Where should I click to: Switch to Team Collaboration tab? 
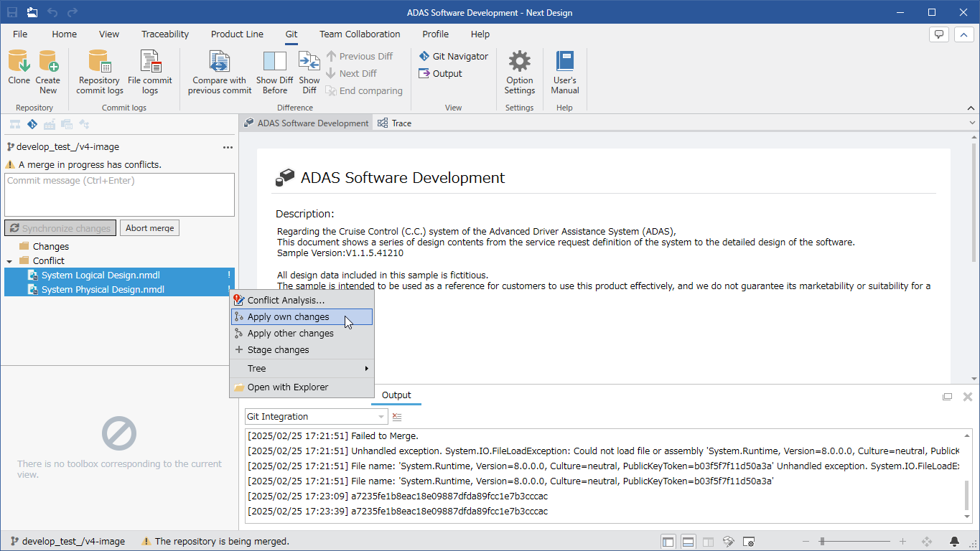click(360, 34)
